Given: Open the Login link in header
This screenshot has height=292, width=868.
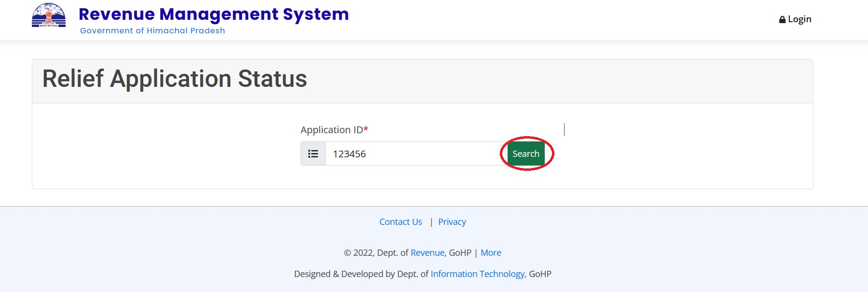Looking at the screenshot, I should (799, 19).
